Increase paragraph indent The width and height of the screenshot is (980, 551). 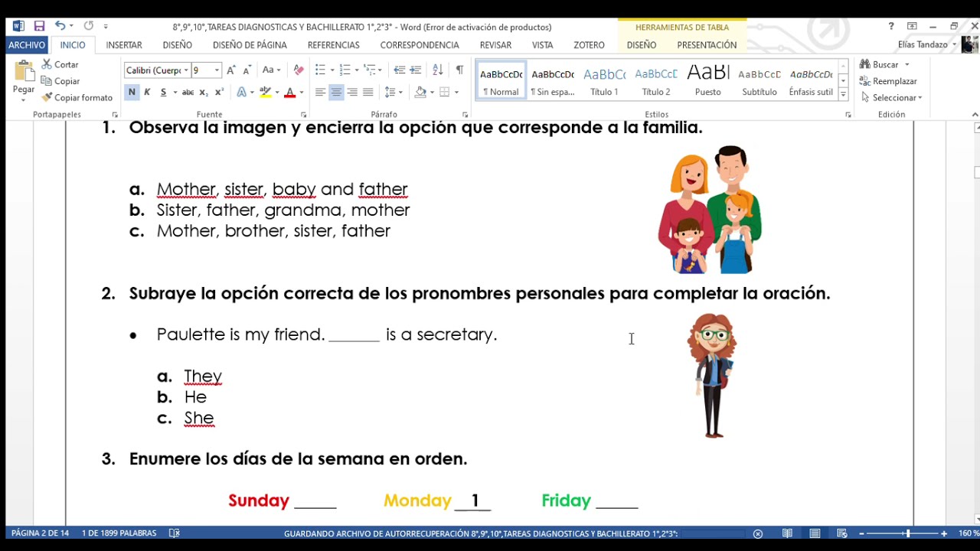tap(416, 70)
